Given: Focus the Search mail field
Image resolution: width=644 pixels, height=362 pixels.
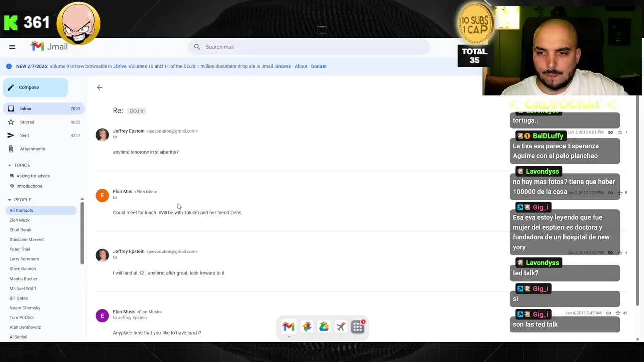Looking at the screenshot, I should (308, 47).
